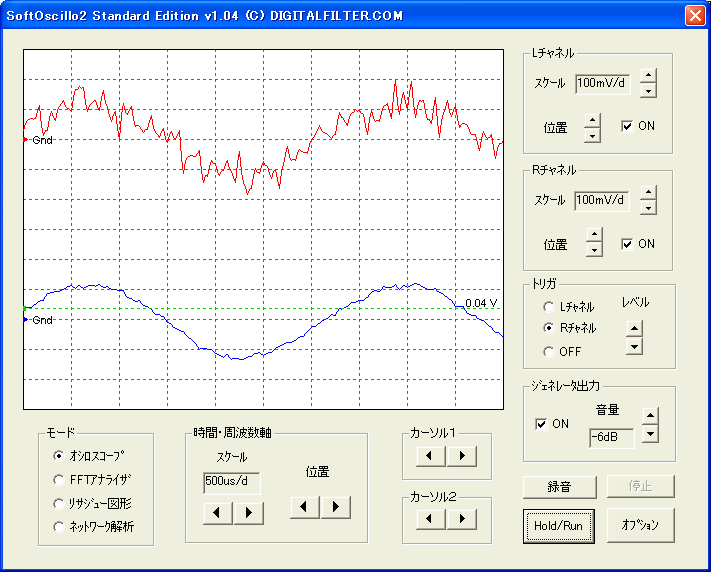Click the 500us/d time scale field
The width and height of the screenshot is (711, 572).
[x=232, y=482]
